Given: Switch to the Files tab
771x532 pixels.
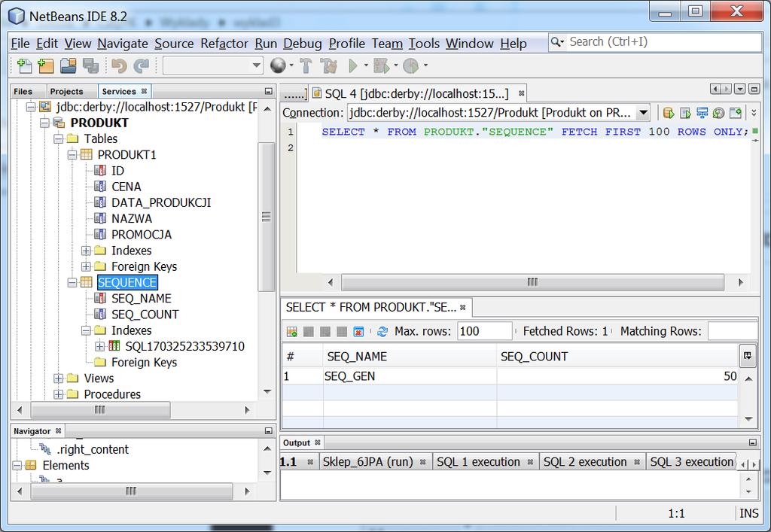Looking at the screenshot, I should pos(23,91).
